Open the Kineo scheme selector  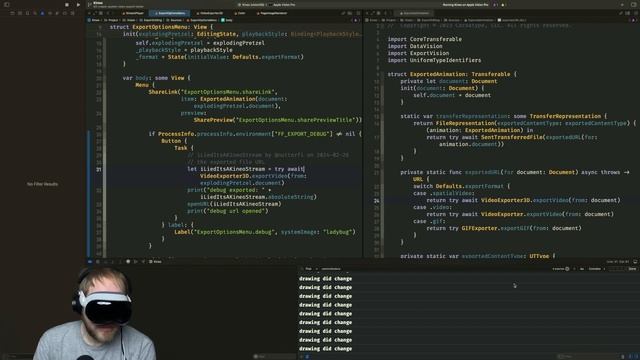(251, 4)
